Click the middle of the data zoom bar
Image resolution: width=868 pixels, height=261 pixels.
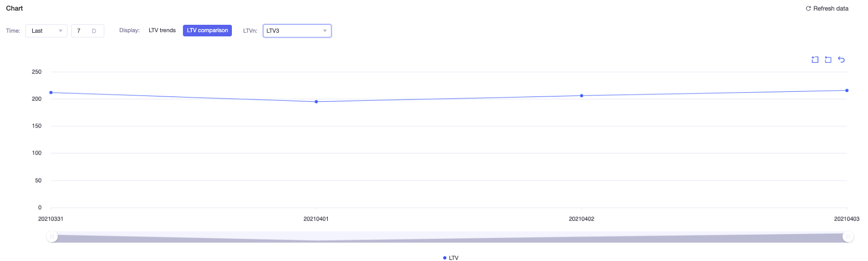pos(450,237)
